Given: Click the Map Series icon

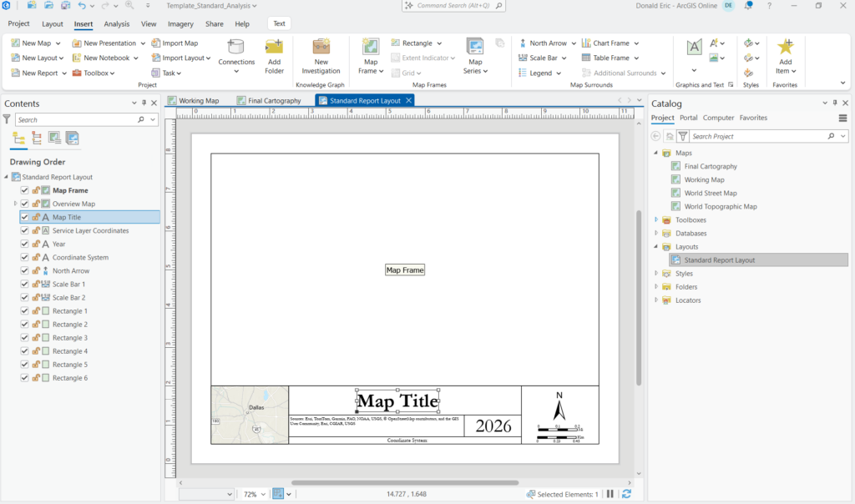Looking at the screenshot, I should tap(475, 48).
